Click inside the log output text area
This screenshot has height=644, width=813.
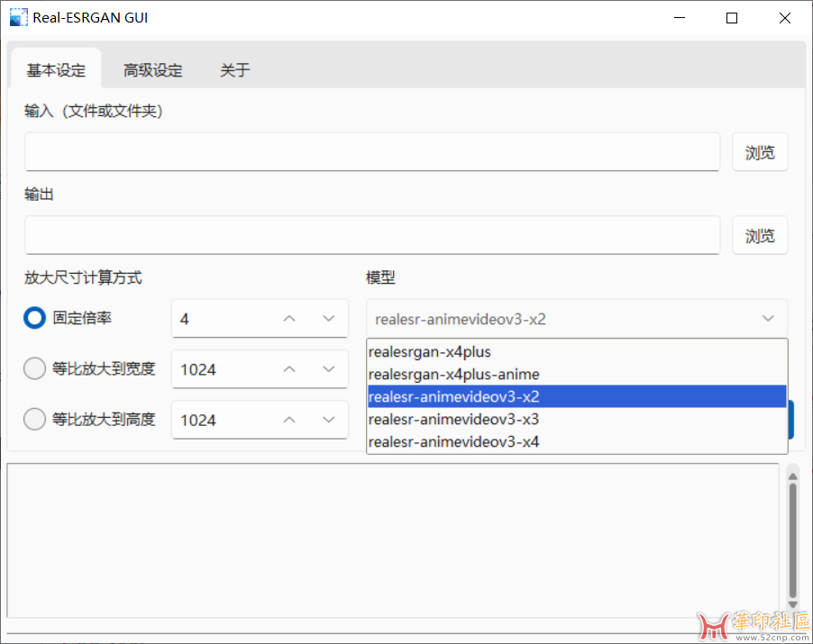pyautogui.click(x=392, y=540)
